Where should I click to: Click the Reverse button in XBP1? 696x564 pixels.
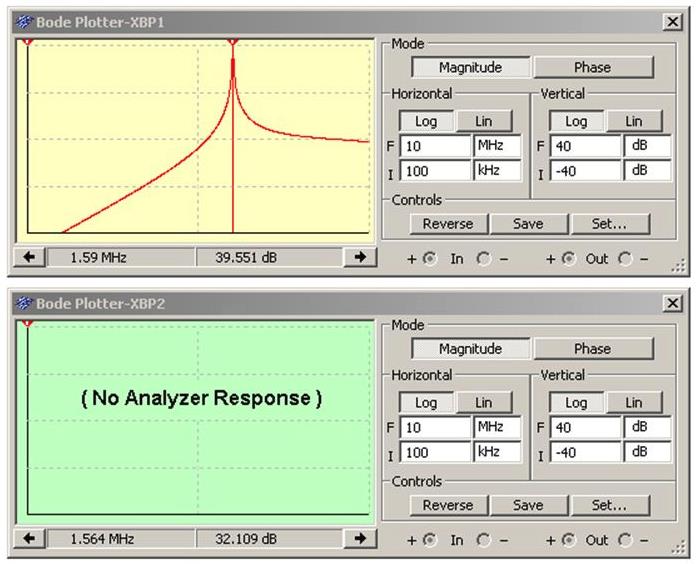(447, 224)
